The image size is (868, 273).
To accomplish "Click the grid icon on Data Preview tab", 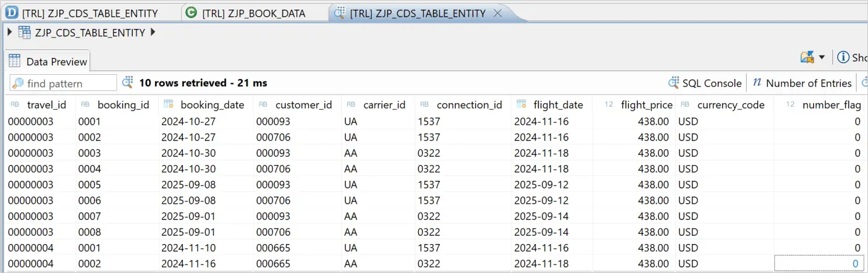I will (14, 61).
